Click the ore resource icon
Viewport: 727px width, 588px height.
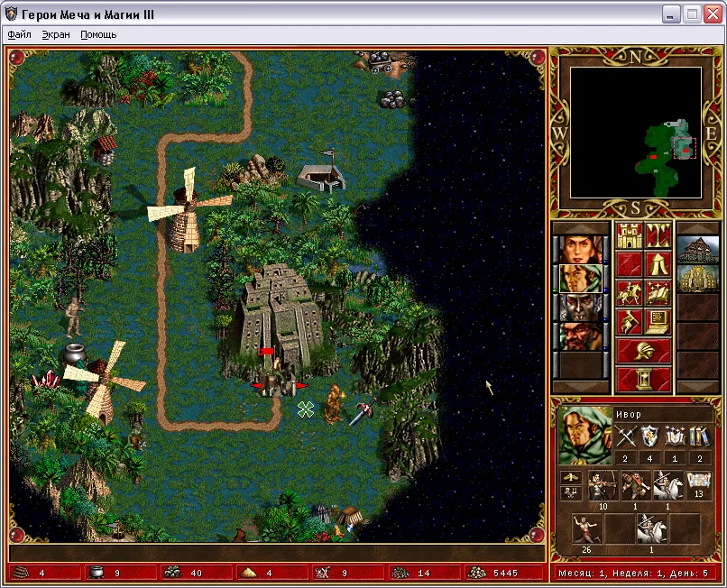coord(172,574)
